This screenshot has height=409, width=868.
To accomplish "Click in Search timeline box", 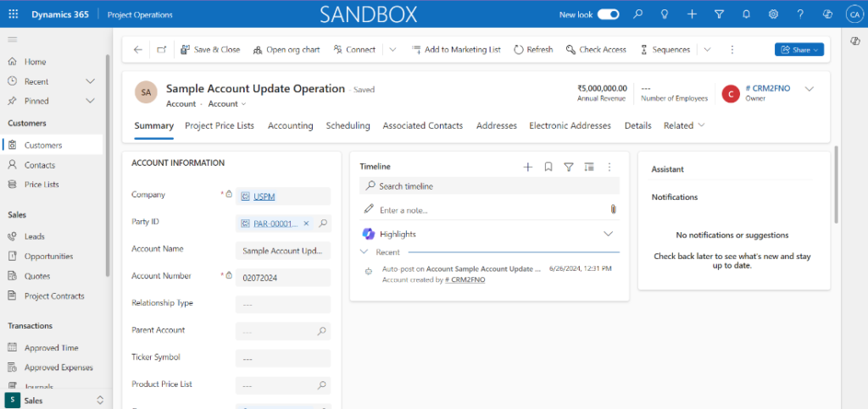I will point(489,186).
